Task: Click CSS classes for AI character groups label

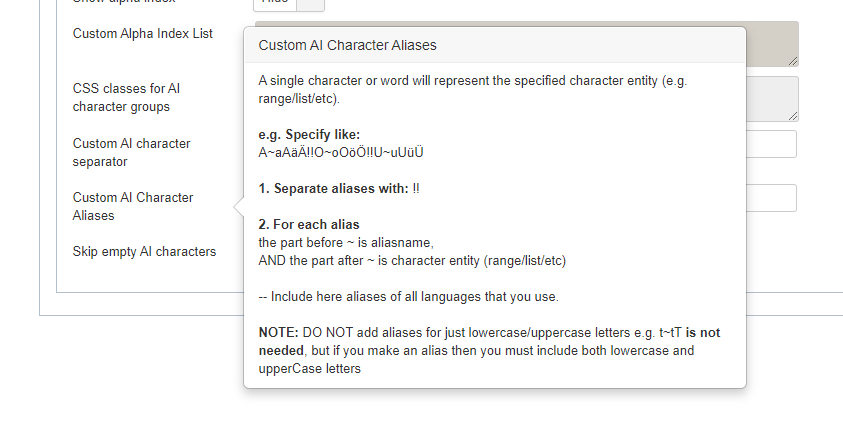Action: 126,97
